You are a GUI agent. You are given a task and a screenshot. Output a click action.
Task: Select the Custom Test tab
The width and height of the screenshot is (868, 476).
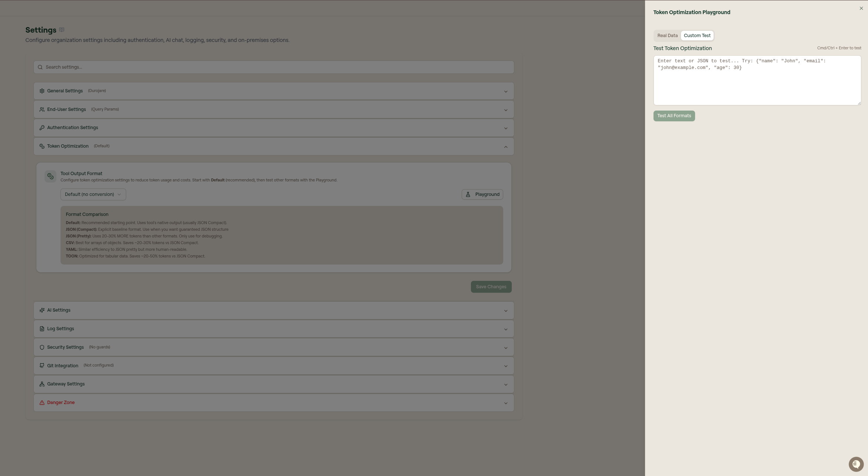click(697, 36)
